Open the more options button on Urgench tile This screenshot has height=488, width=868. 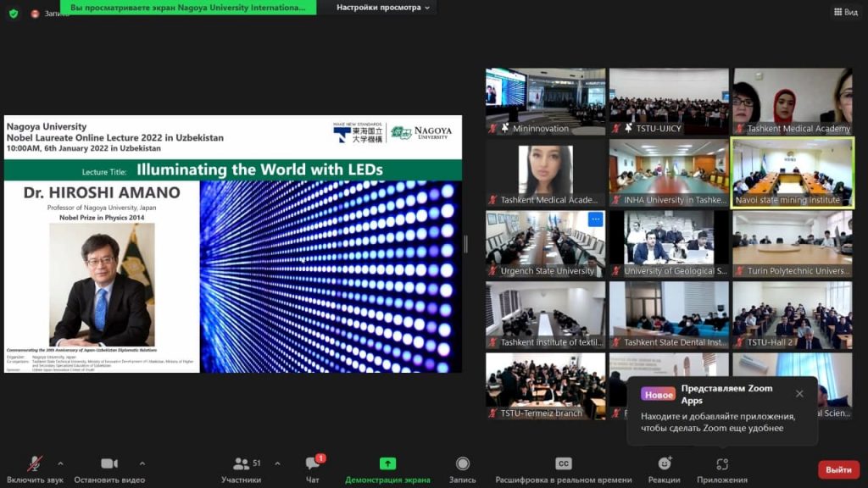tap(595, 219)
